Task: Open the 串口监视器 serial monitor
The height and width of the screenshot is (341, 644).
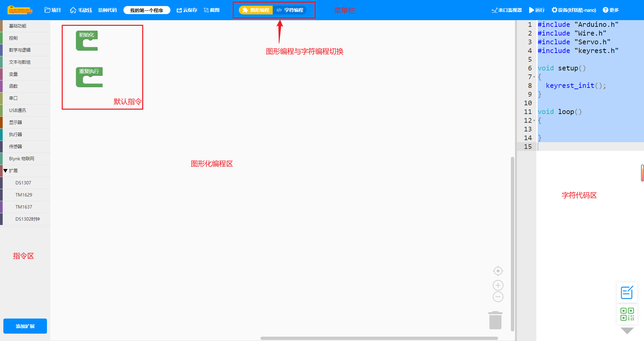Action: coord(507,10)
